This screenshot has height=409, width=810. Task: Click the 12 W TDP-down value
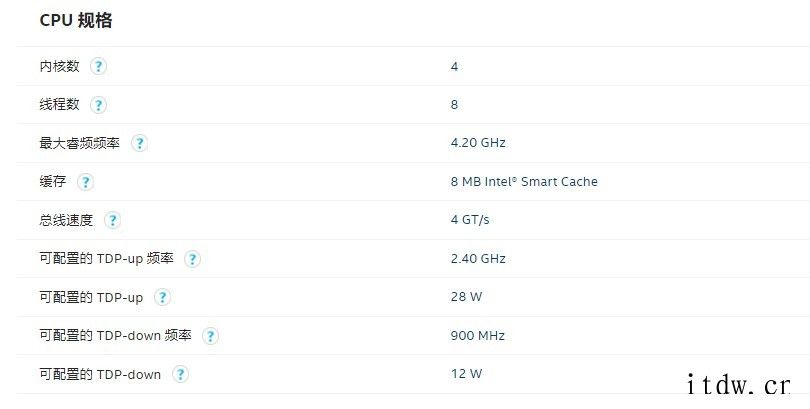pos(466,373)
